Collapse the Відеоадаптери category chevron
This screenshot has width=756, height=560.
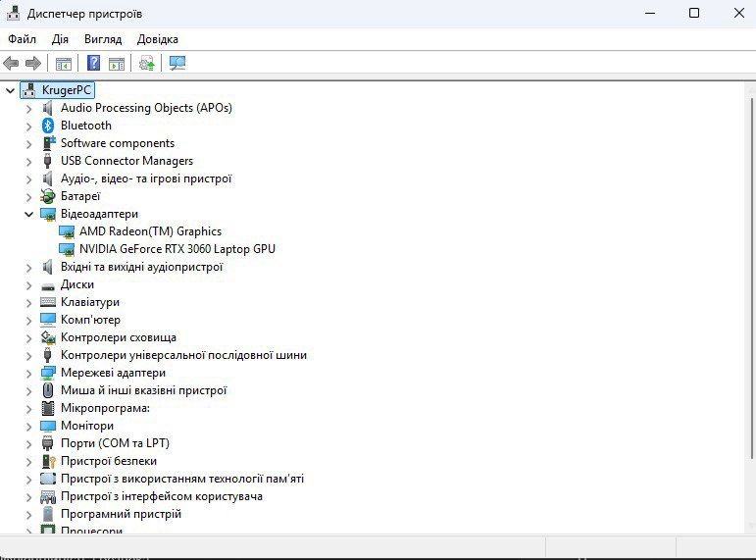pyautogui.click(x=29, y=214)
